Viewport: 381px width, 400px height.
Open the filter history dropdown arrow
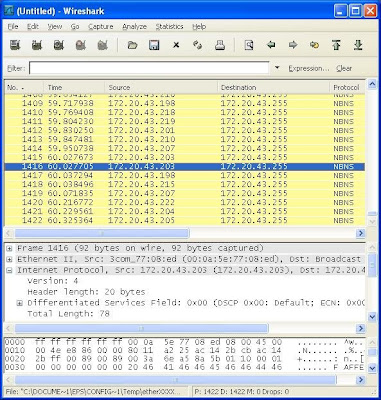point(277,68)
